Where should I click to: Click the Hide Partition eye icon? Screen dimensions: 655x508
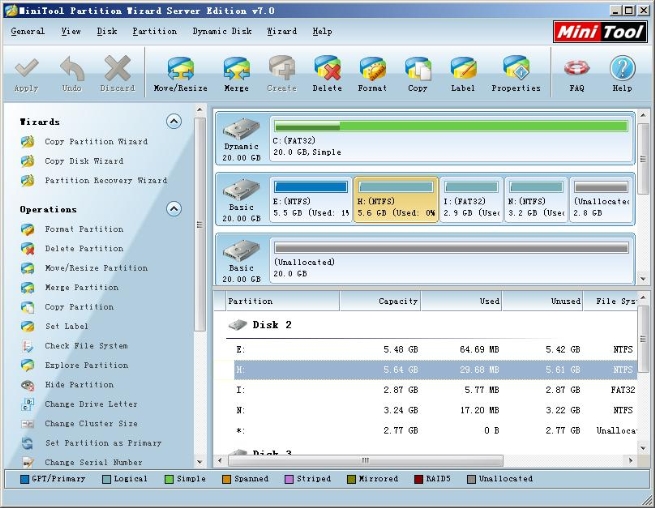pyautogui.click(x=28, y=385)
